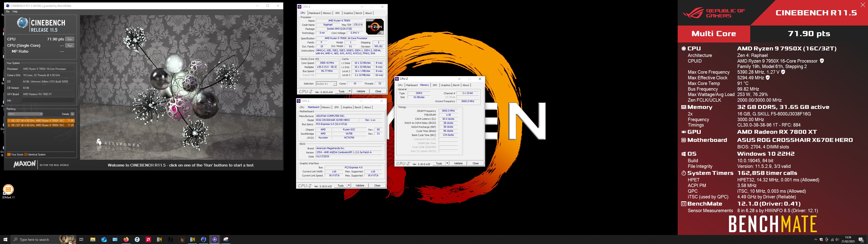The width and height of the screenshot is (868, 244).
Task: Open the Snipping Tool from the taskbar
Action: (226, 240)
